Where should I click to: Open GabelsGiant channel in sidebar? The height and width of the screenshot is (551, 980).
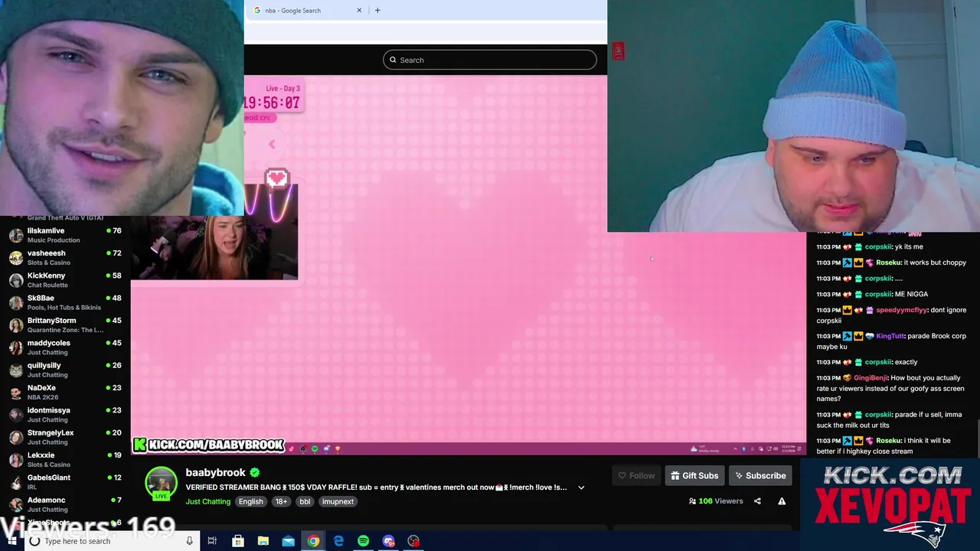65,481
